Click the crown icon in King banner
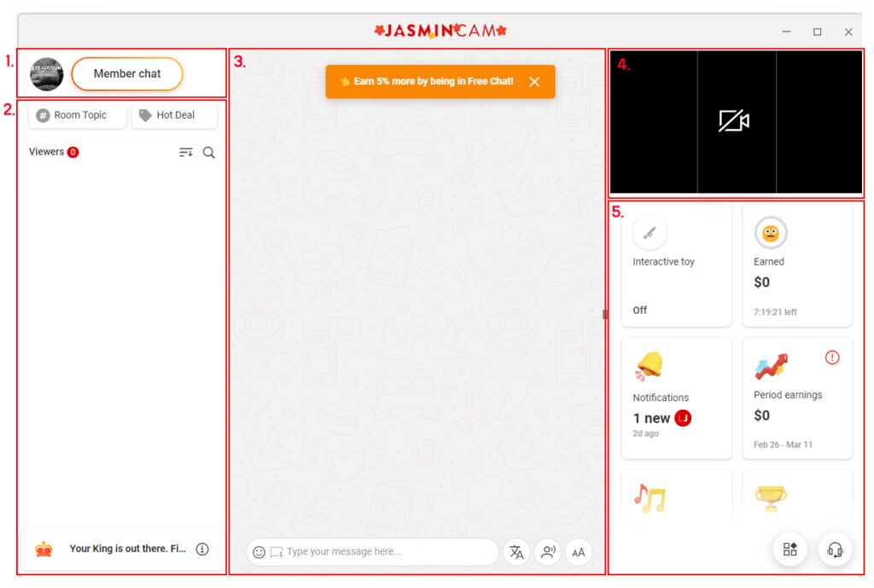Image resolution: width=874 pixels, height=588 pixels. click(x=44, y=549)
